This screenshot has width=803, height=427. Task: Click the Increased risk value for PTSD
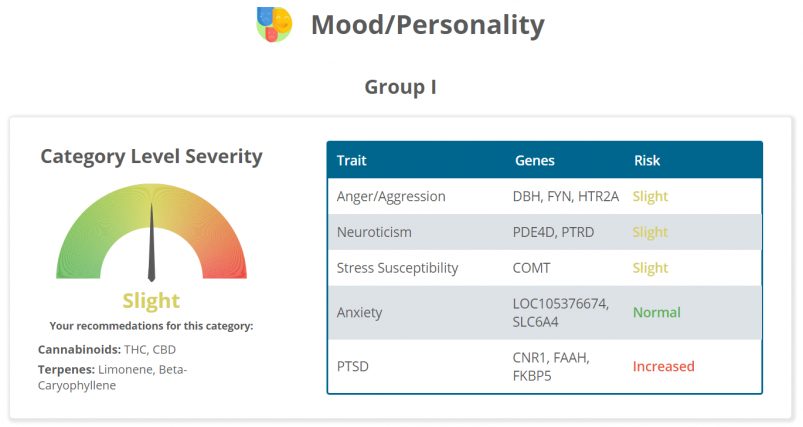tap(663, 366)
